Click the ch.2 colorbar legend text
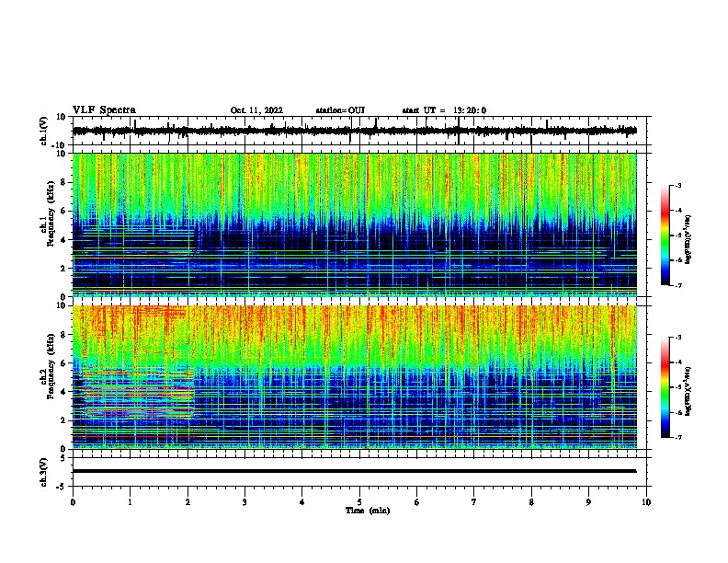The image size is (728, 563). [688, 391]
